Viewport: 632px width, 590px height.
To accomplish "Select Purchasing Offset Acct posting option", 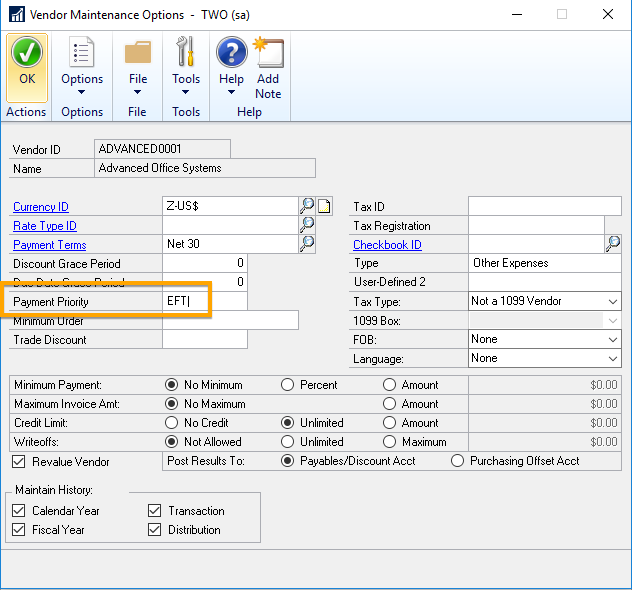I will coord(457,461).
